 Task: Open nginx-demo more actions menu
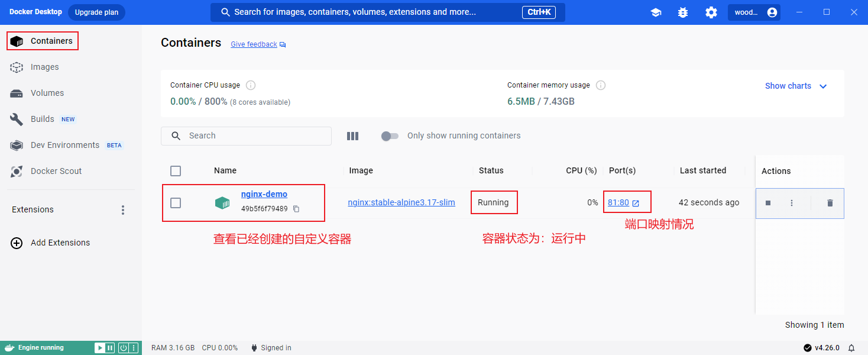(792, 203)
